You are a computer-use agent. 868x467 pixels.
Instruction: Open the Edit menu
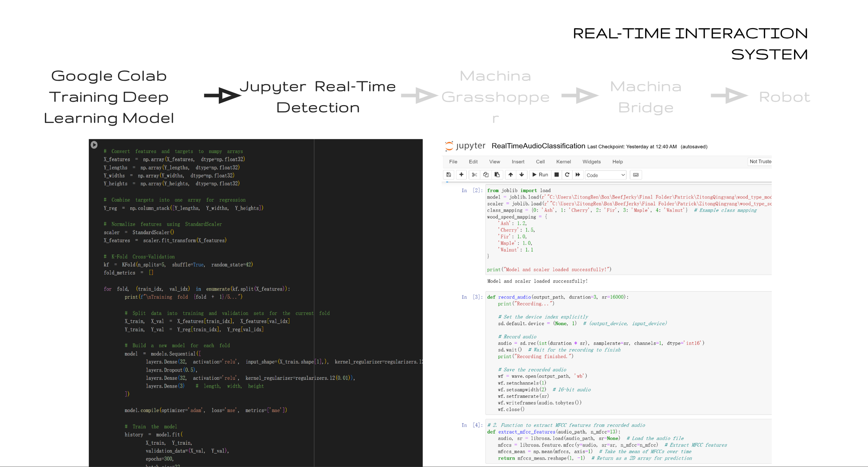(x=473, y=162)
